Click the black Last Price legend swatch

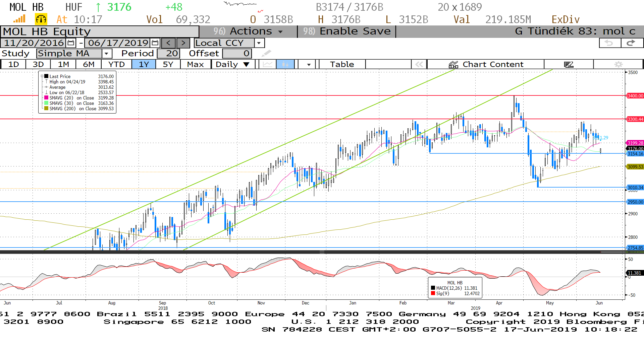(x=46, y=76)
